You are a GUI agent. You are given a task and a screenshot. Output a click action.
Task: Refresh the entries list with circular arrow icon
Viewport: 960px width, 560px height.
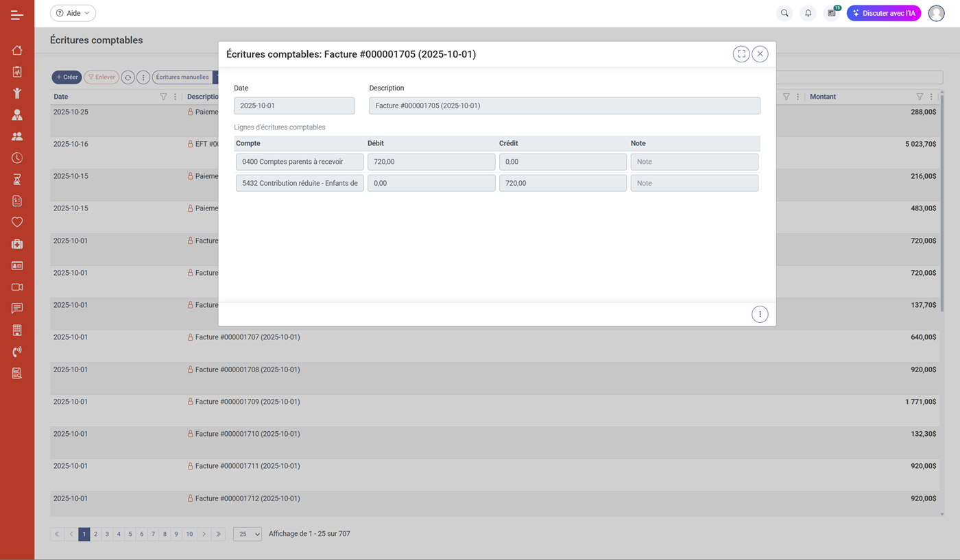pyautogui.click(x=128, y=77)
